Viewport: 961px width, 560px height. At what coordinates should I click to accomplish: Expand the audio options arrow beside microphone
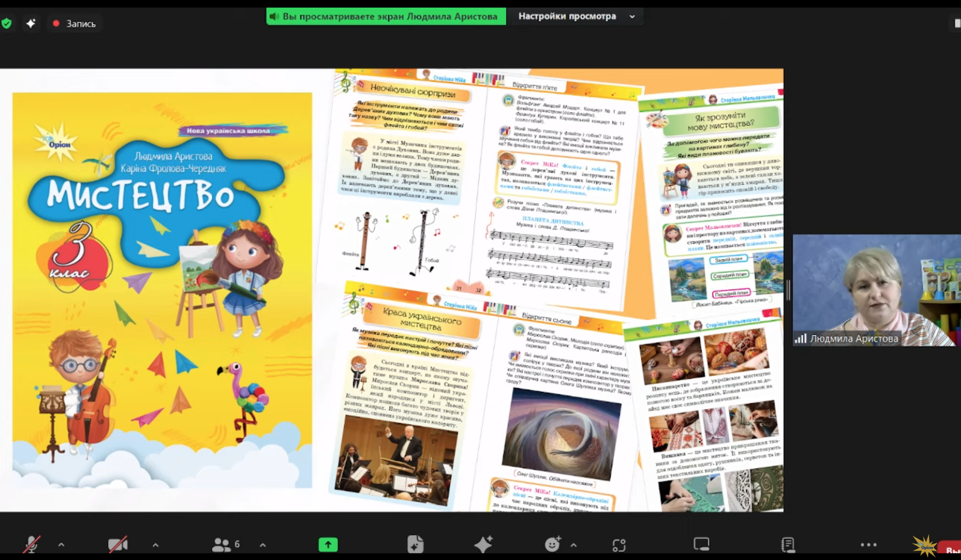click(x=61, y=545)
